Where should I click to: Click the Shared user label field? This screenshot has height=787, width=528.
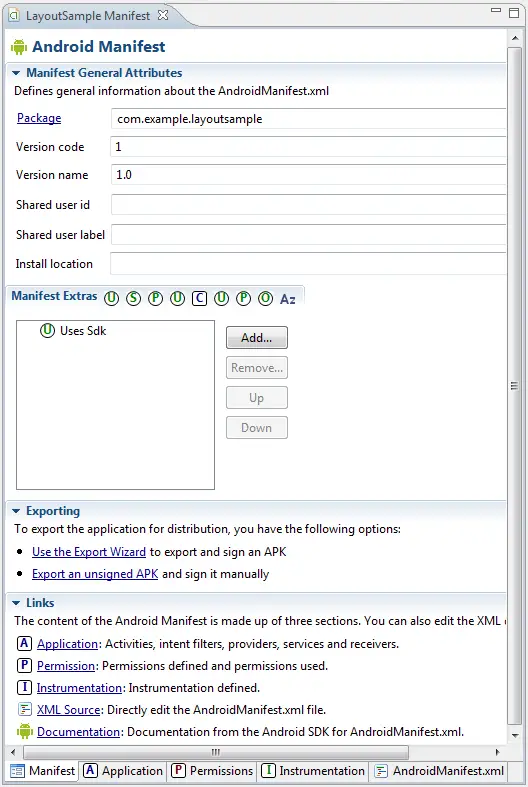308,234
